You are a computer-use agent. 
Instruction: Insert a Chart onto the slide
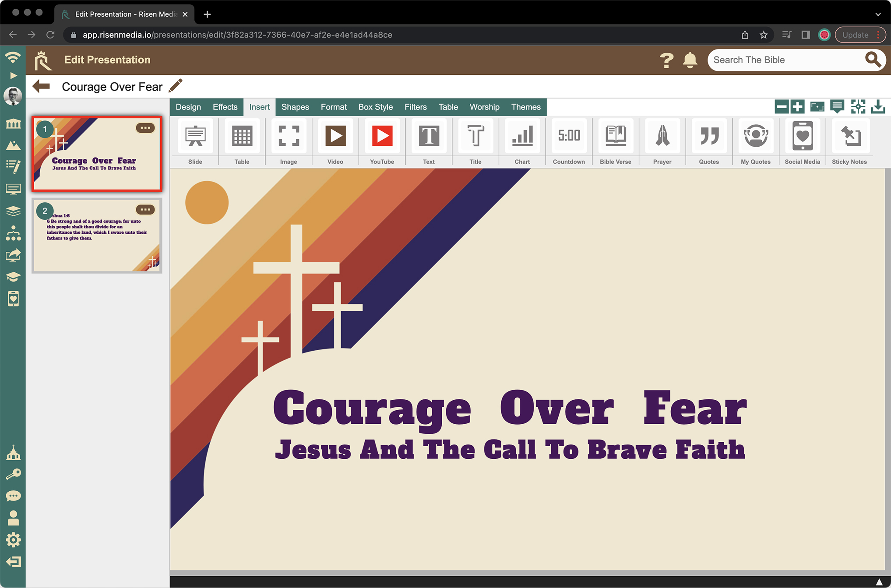pyautogui.click(x=521, y=136)
